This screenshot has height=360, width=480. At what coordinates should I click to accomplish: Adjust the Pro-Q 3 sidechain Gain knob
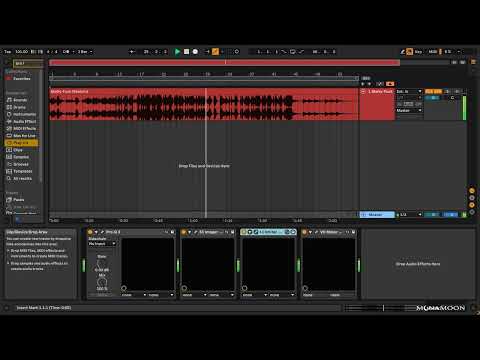coord(102,264)
